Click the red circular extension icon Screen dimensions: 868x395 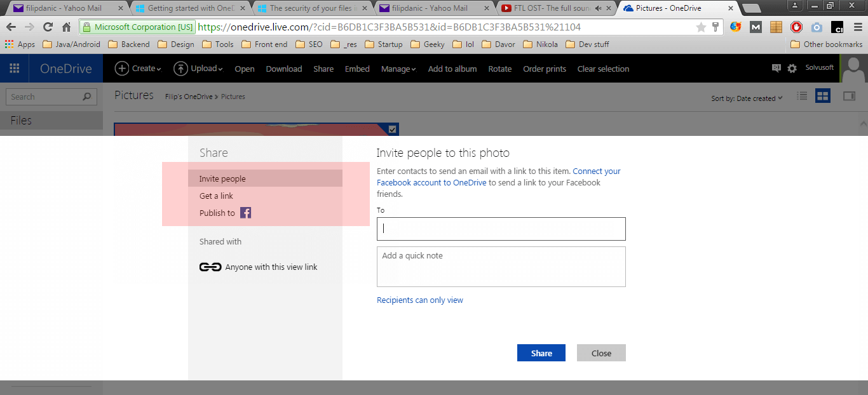796,27
